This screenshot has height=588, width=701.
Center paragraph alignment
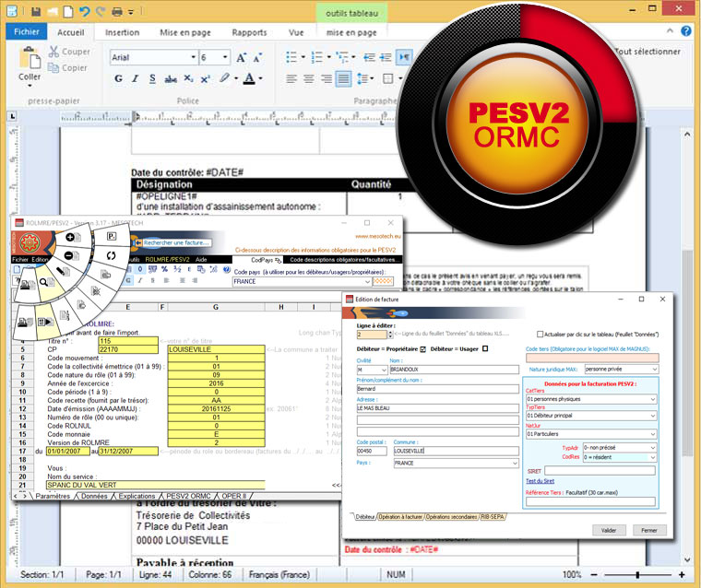(309, 79)
